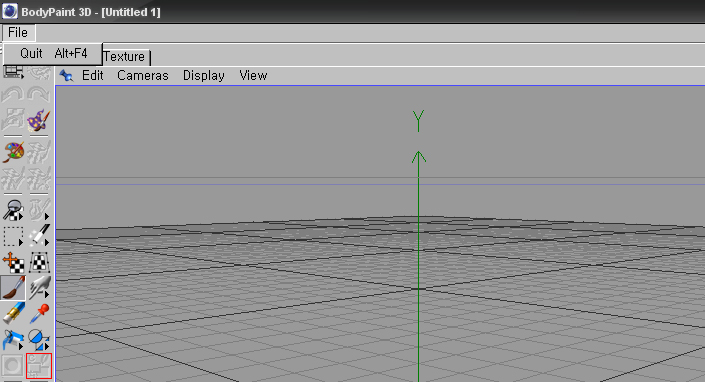Choose the rectangle selection tool
This screenshot has height=382, width=705.
pos(13,236)
